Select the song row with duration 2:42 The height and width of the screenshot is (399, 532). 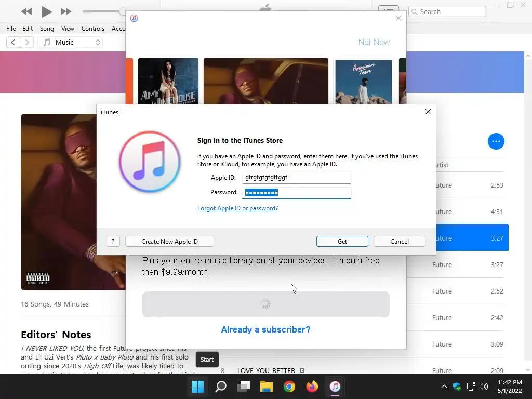click(457, 317)
